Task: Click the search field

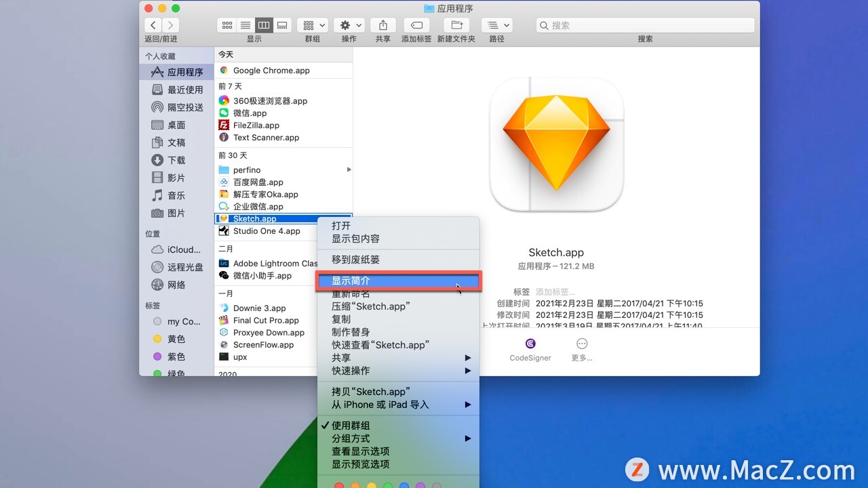Action: click(x=645, y=25)
